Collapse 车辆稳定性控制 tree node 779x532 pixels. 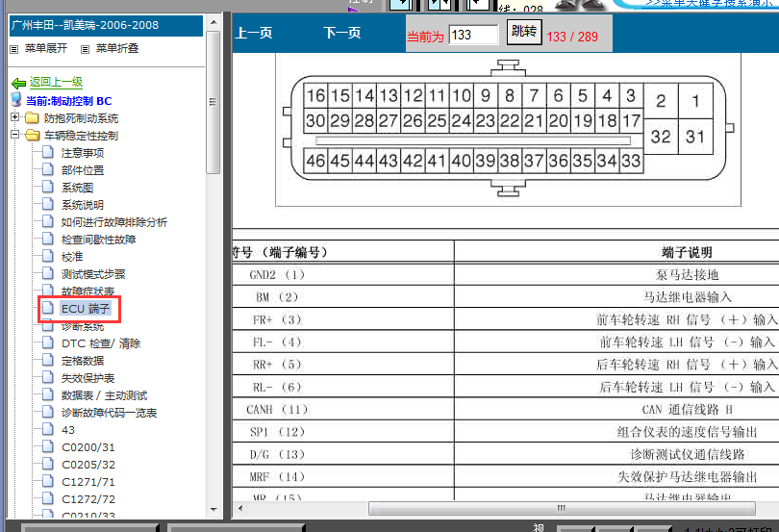point(14,135)
